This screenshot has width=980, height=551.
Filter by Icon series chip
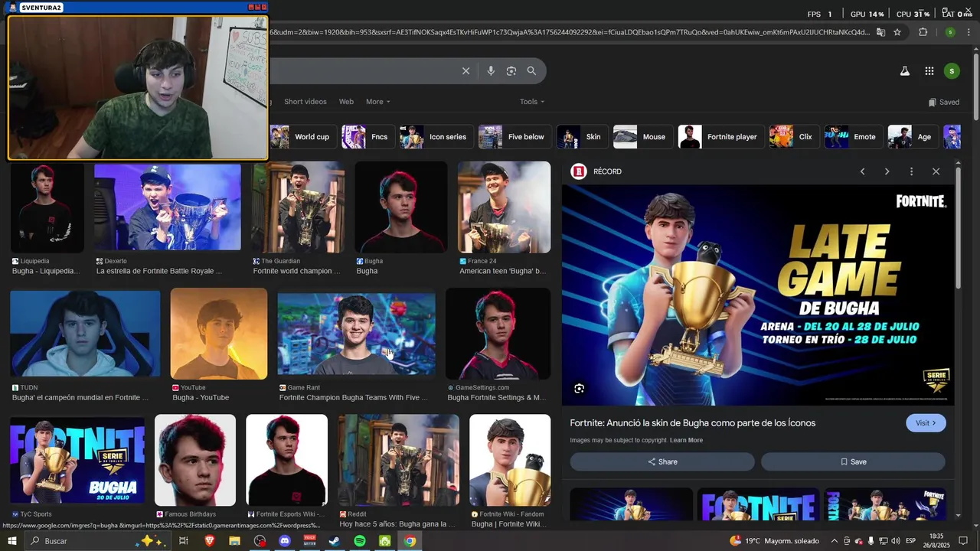[436, 137]
